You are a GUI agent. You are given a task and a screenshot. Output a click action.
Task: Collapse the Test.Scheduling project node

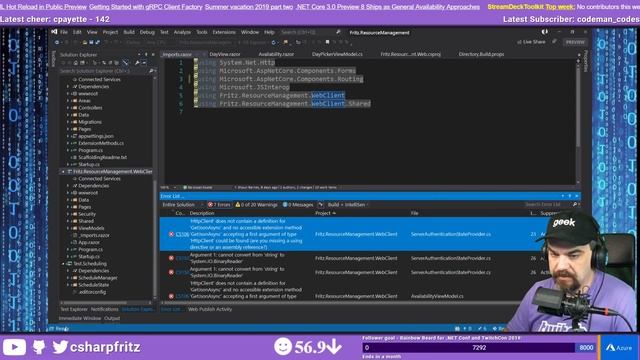pyautogui.click(x=63, y=264)
